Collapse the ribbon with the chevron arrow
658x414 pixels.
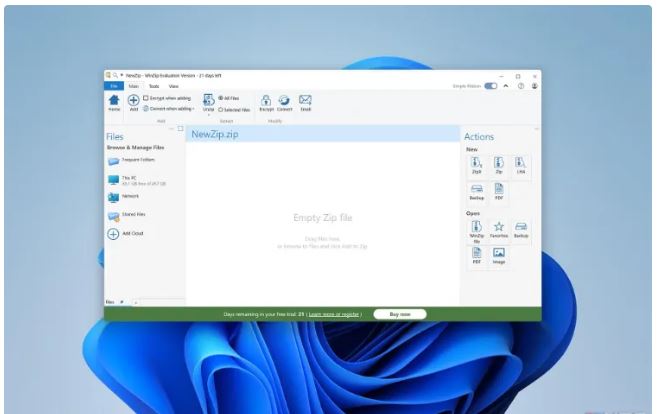point(505,86)
